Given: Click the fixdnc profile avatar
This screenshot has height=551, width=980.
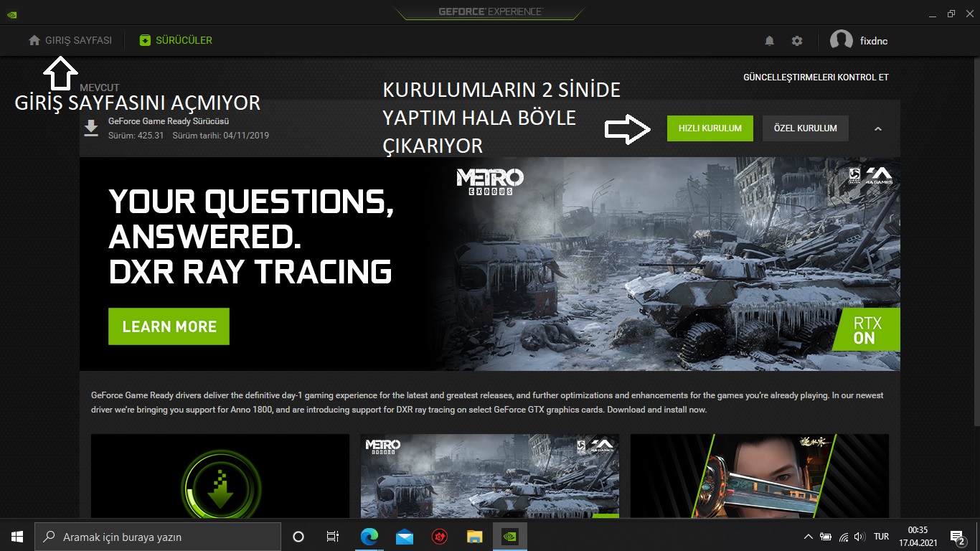Looking at the screenshot, I should [x=842, y=41].
